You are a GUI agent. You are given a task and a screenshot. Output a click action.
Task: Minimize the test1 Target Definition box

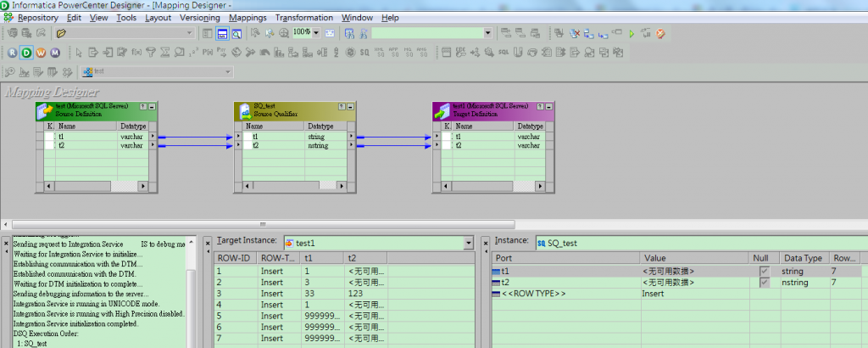tap(549, 106)
